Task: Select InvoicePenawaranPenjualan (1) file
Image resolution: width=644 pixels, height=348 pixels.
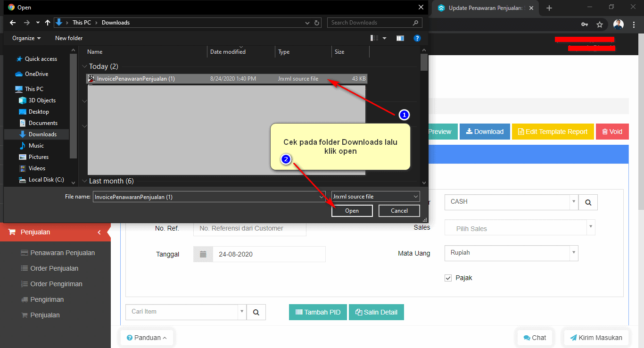Action: coord(226,79)
